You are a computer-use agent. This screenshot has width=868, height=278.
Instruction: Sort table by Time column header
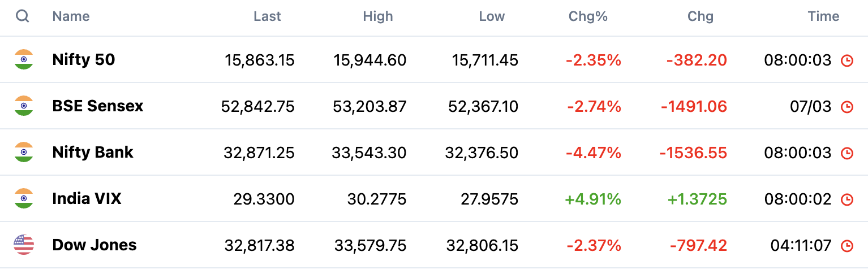[x=823, y=16]
